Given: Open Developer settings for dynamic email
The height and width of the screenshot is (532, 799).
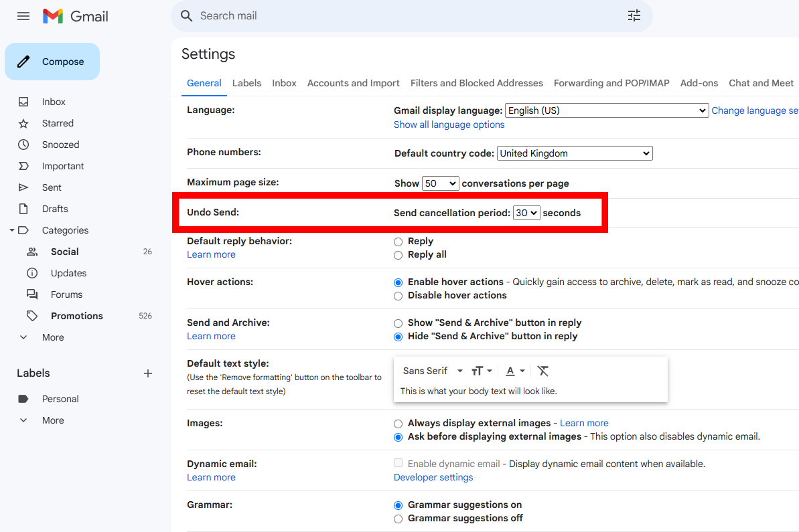Looking at the screenshot, I should pyautogui.click(x=433, y=477).
